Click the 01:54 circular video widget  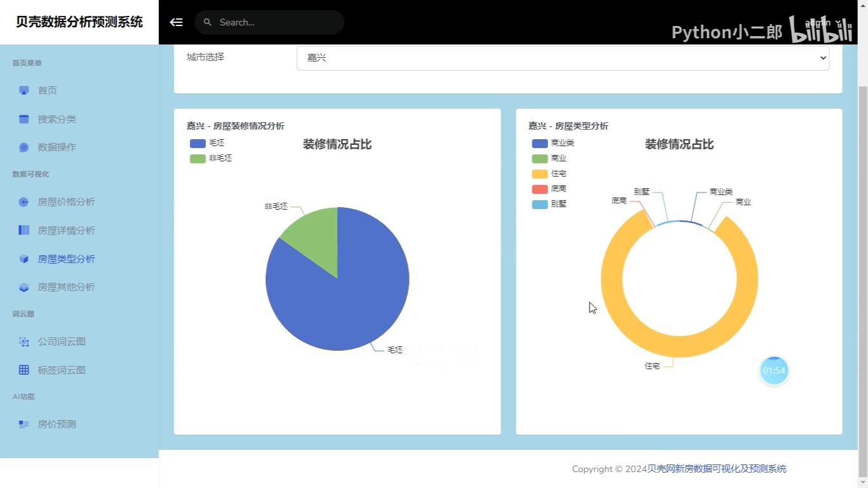(774, 370)
